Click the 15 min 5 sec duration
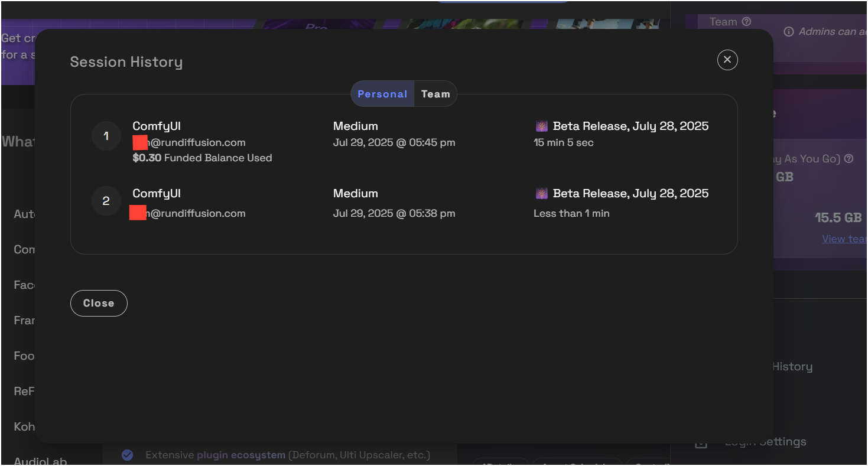Screen dimensions: 868x466 (x=564, y=142)
